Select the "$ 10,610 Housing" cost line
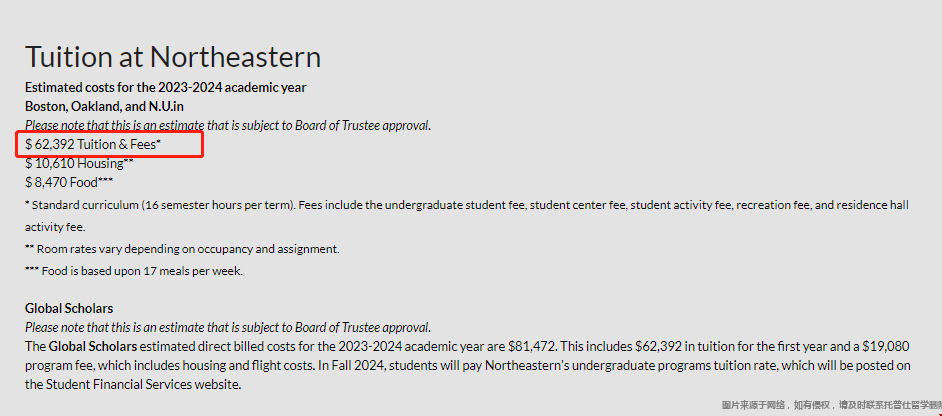This screenshot has width=942, height=416. tap(79, 163)
